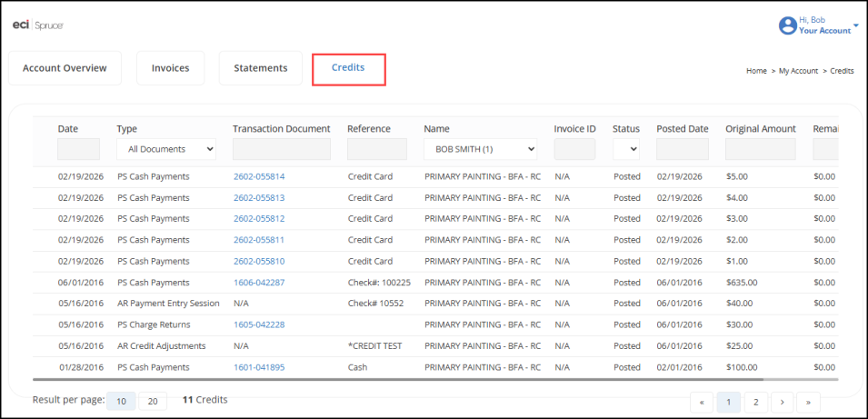Go to next page with right arrow

click(783, 402)
